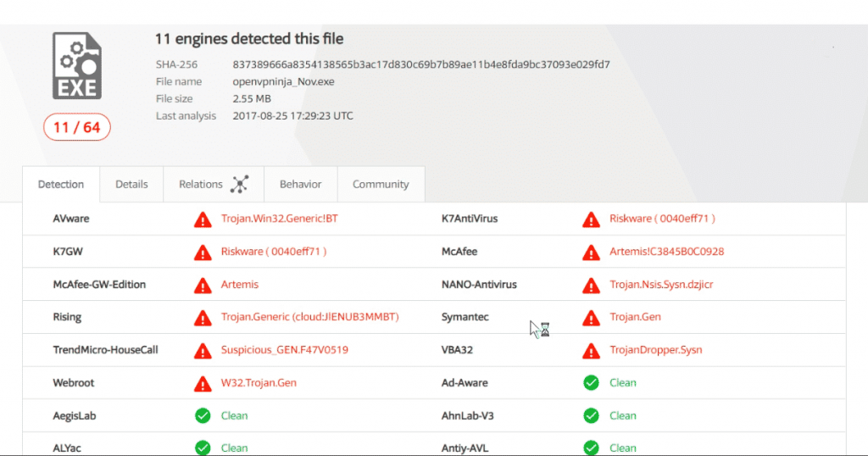Click the SHA-256 hash value
The height and width of the screenshot is (456, 868).
click(421, 64)
